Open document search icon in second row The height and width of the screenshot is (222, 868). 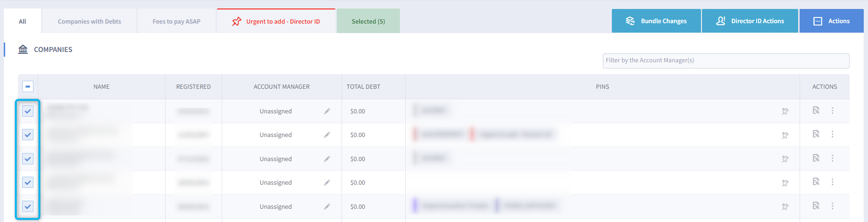(x=816, y=134)
